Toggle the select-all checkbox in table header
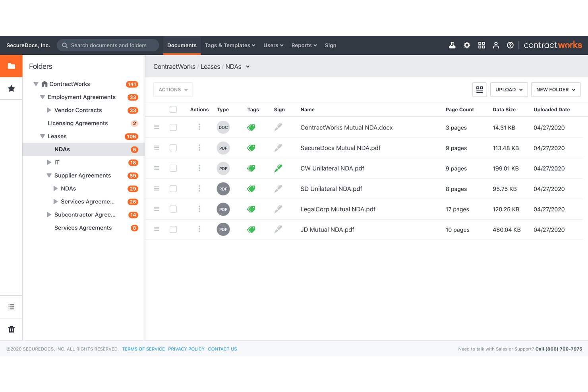 (173, 109)
